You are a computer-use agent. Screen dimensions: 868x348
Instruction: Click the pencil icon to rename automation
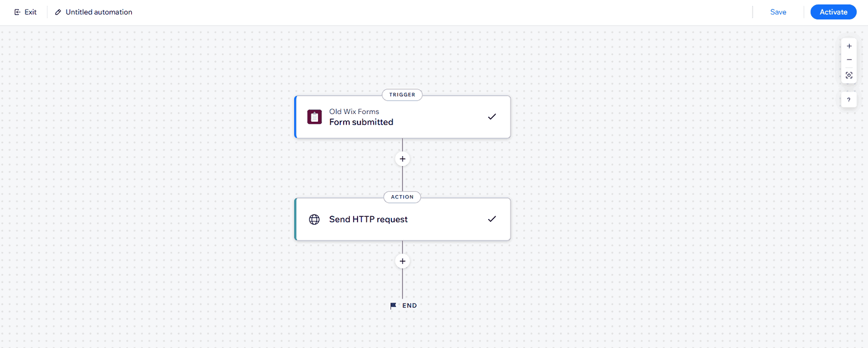coord(58,12)
